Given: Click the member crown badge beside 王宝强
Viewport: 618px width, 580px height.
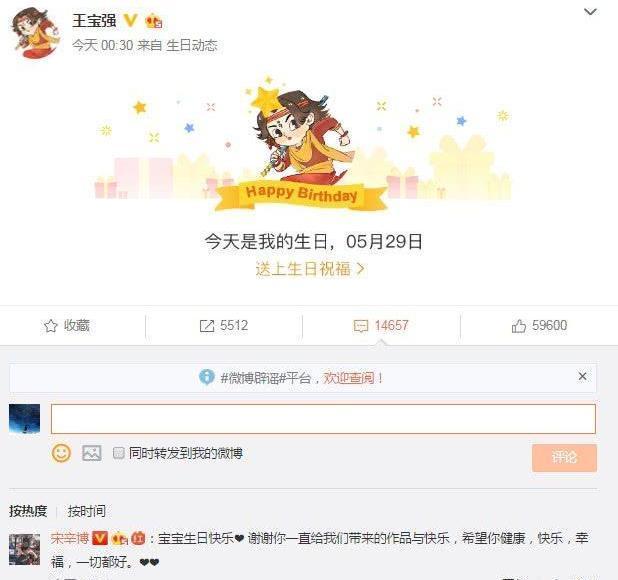Looking at the screenshot, I should 153,21.
